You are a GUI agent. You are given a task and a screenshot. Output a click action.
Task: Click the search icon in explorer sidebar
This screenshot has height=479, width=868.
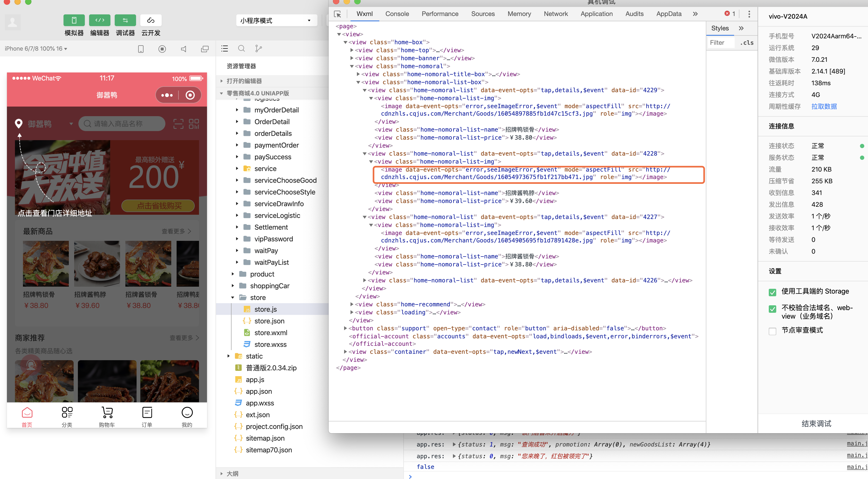(241, 48)
